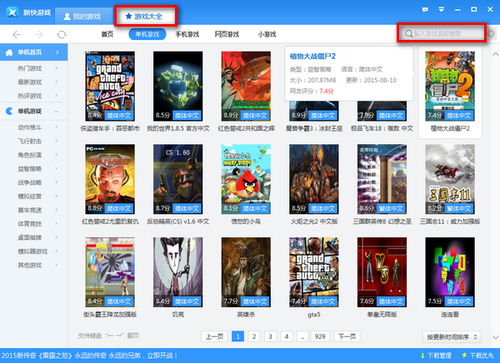Switch to the 游戏大全 tab

tap(144, 16)
